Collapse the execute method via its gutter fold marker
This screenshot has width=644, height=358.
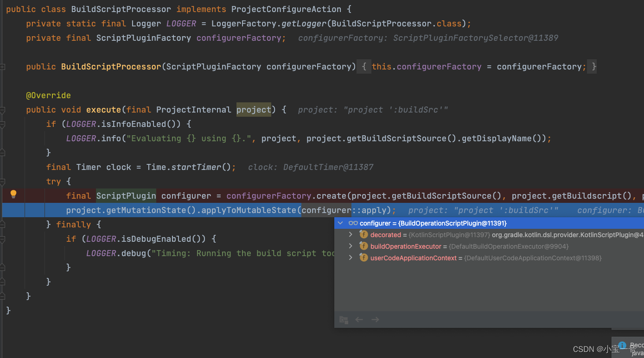coord(2,110)
